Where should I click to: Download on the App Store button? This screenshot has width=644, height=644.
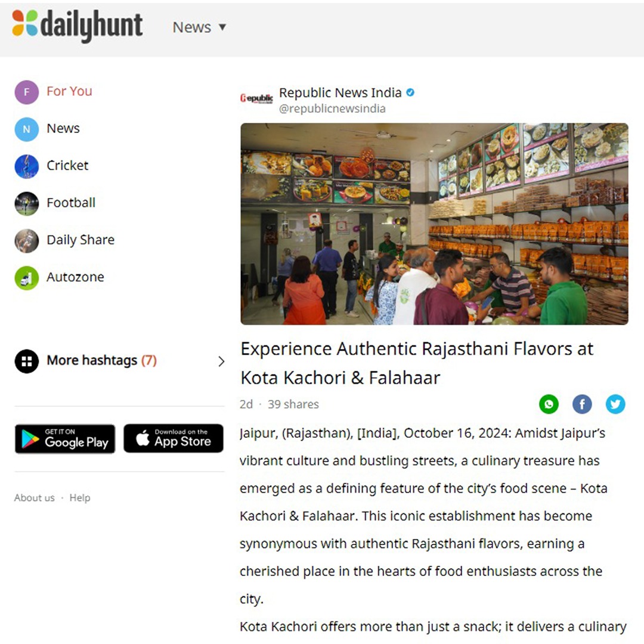coord(174,439)
